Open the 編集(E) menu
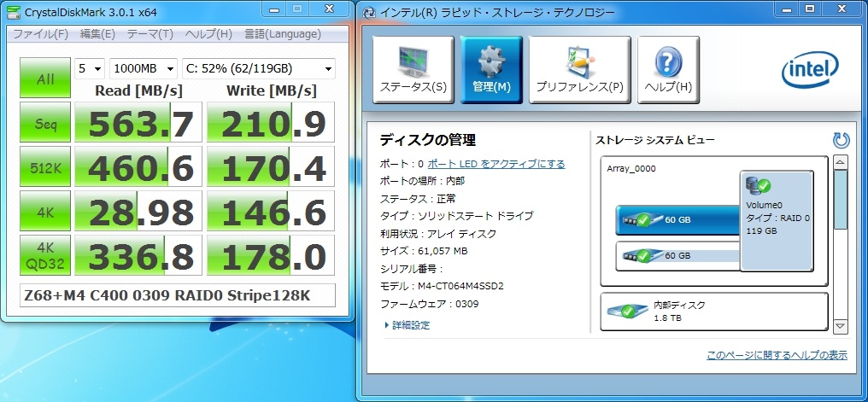 97,34
